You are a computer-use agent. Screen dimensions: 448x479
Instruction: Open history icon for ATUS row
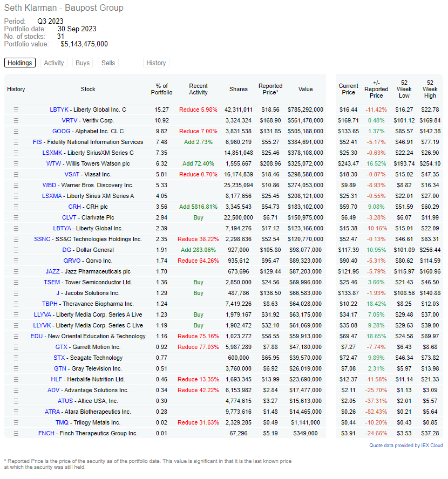16,401
